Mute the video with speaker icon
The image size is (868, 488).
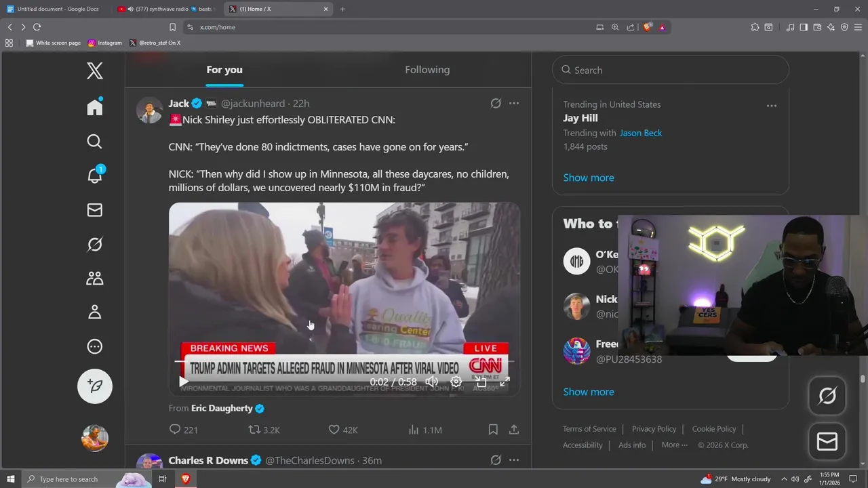[431, 382]
